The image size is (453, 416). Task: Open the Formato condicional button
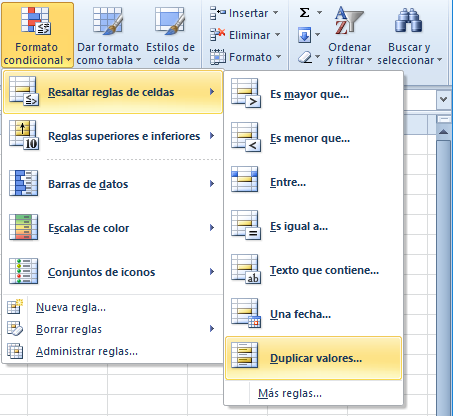37,35
